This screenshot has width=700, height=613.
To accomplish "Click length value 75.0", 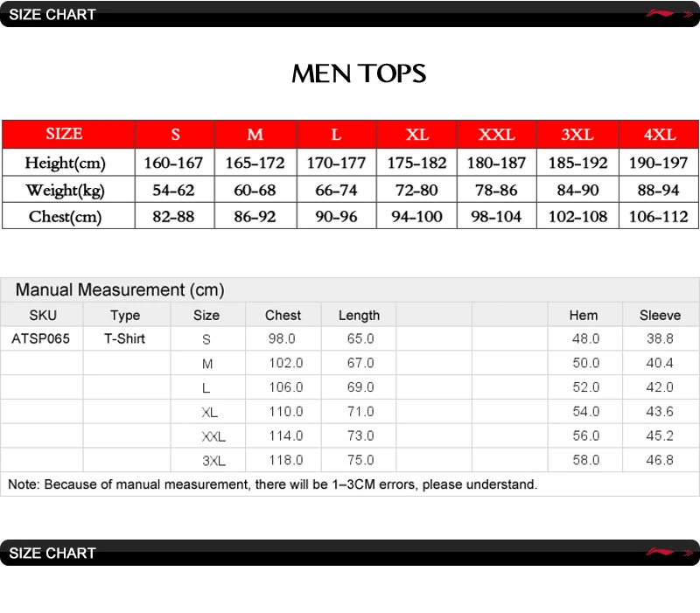I will tap(360, 460).
